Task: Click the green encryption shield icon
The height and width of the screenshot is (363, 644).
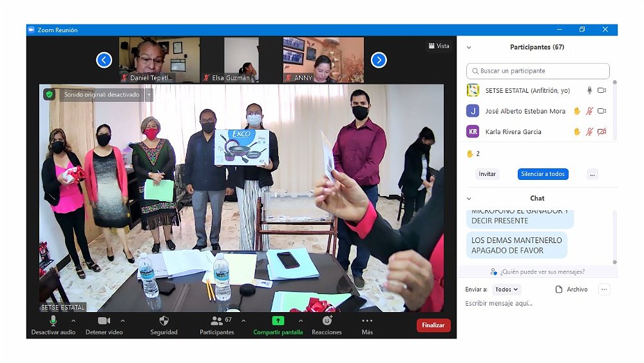Action: click(49, 94)
